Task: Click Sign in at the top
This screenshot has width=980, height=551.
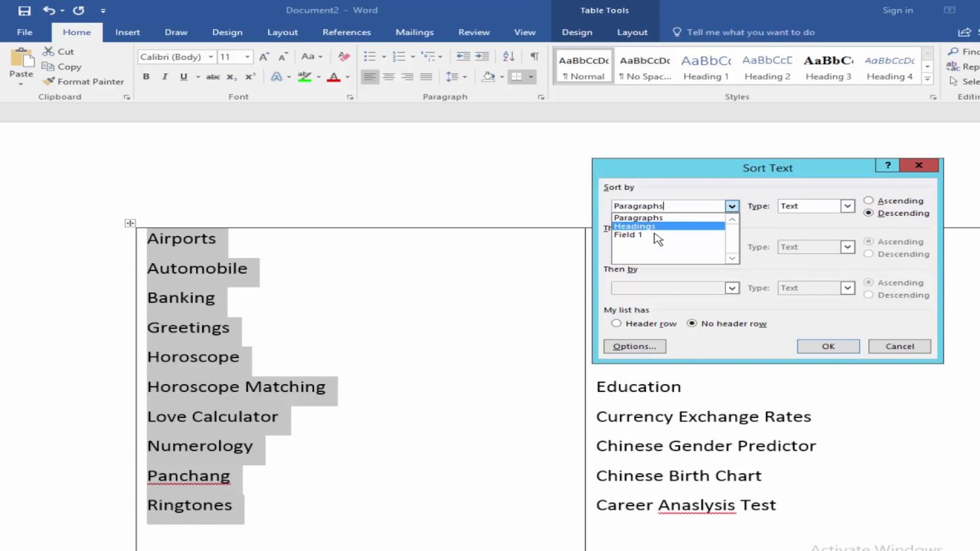Action: 898,11
